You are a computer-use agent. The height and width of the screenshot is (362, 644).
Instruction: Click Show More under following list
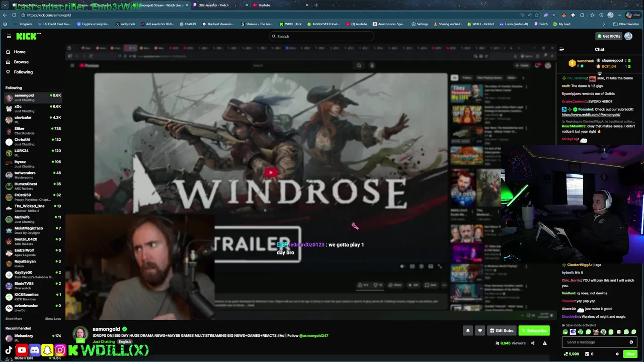pos(14,318)
